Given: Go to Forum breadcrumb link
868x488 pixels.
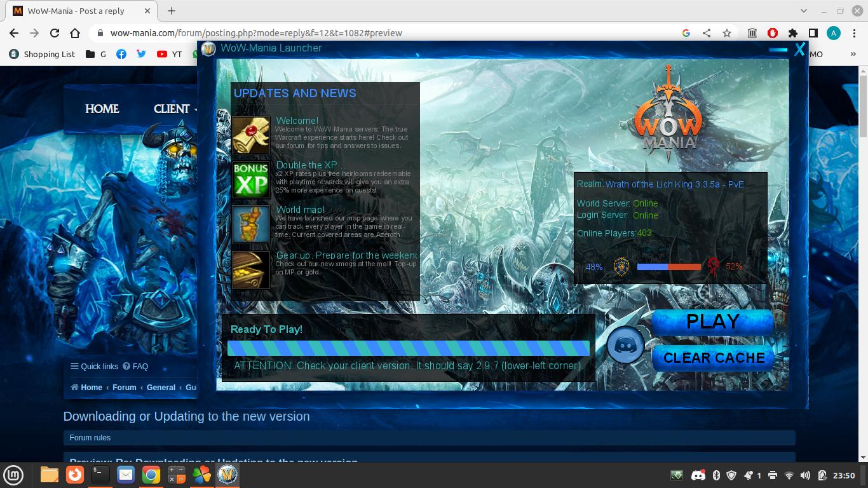Looking at the screenshot, I should pos(125,387).
